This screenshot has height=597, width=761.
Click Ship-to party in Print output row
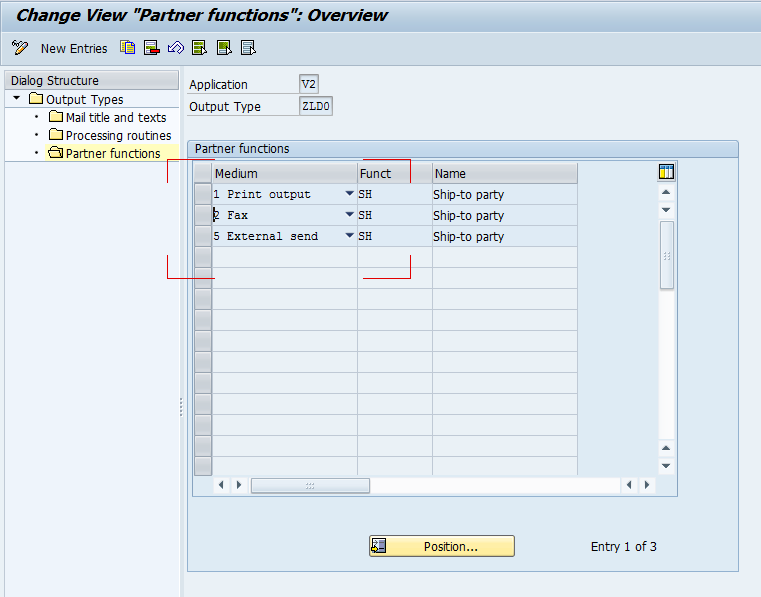(x=505, y=194)
